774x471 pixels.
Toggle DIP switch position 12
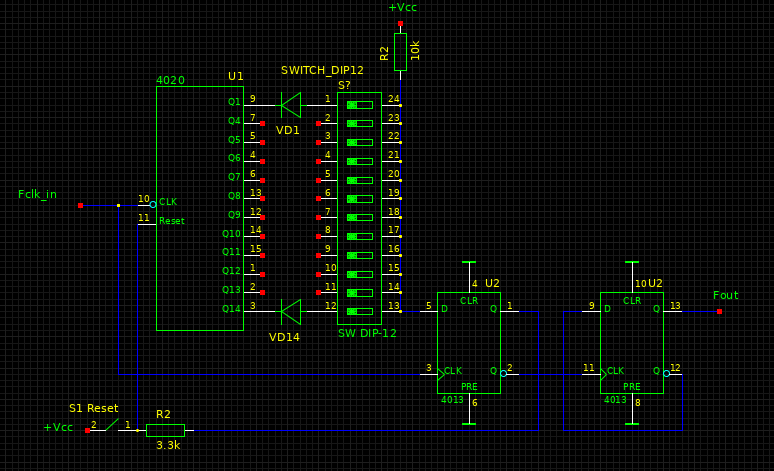point(359,311)
